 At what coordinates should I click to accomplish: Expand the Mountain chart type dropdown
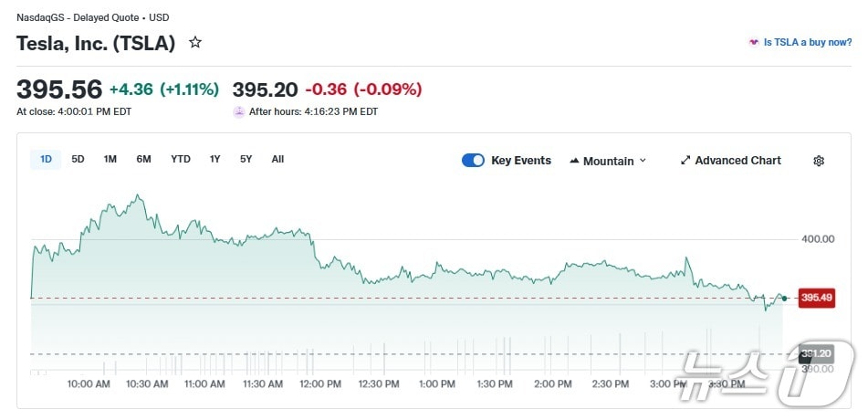click(x=643, y=161)
